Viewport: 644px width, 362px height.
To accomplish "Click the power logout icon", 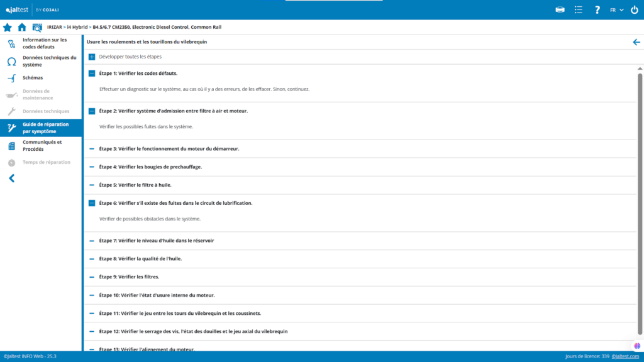I will point(634,9).
